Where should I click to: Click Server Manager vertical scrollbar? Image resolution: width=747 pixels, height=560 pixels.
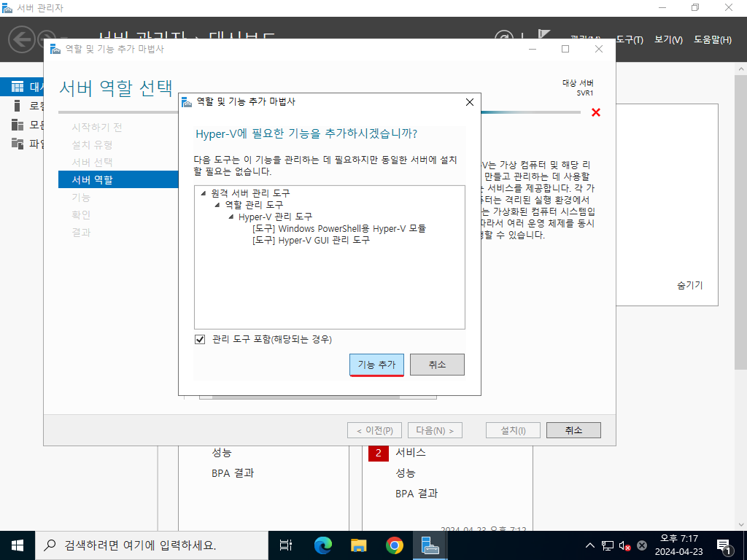tap(741, 222)
